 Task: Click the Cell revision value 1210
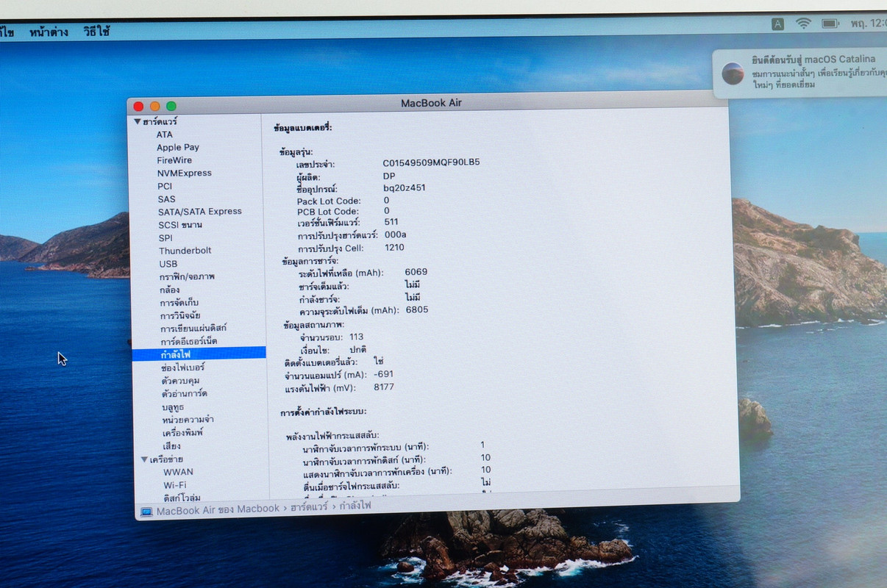(394, 248)
